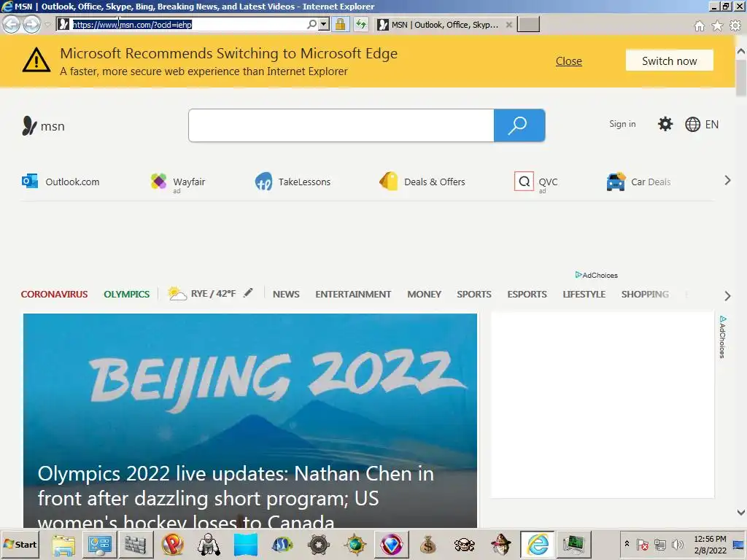The image size is (747, 560).
Task: Open the NEWS section
Action: point(286,295)
